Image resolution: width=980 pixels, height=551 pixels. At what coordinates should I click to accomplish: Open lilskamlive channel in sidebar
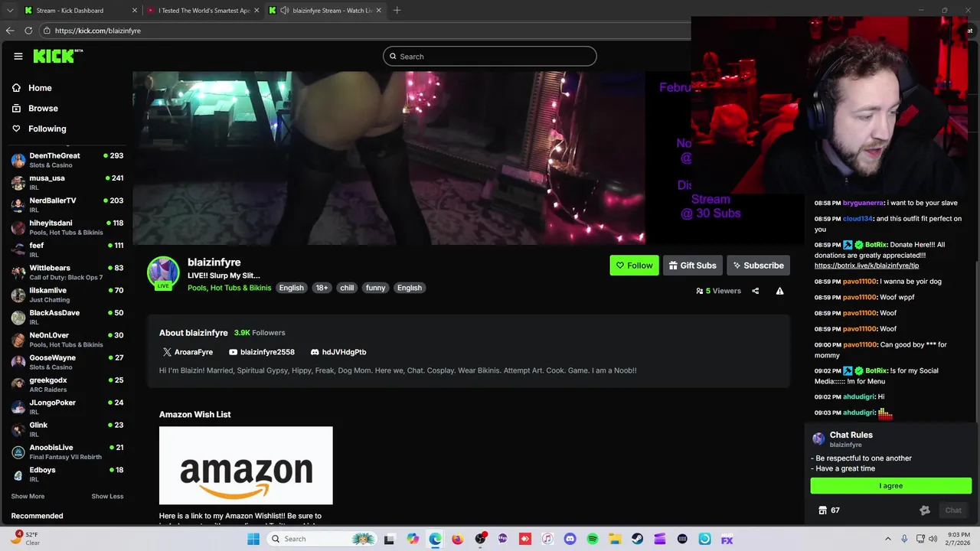(x=67, y=295)
